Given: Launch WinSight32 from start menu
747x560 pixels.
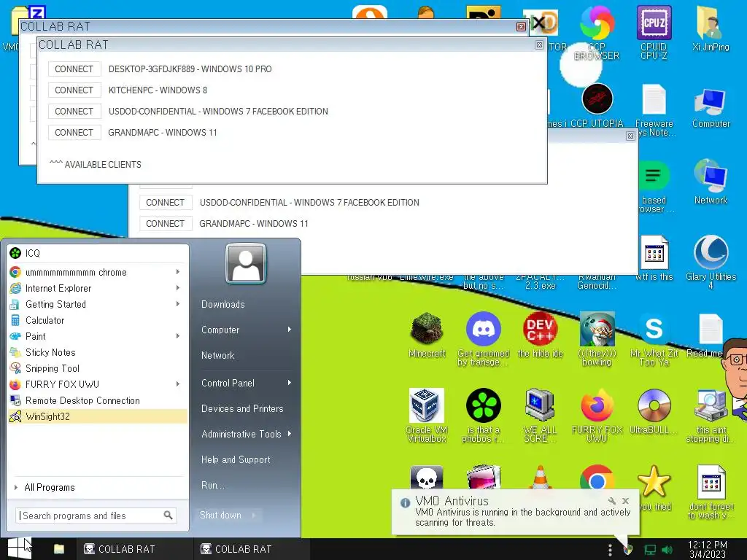Looking at the screenshot, I should pos(98,416).
